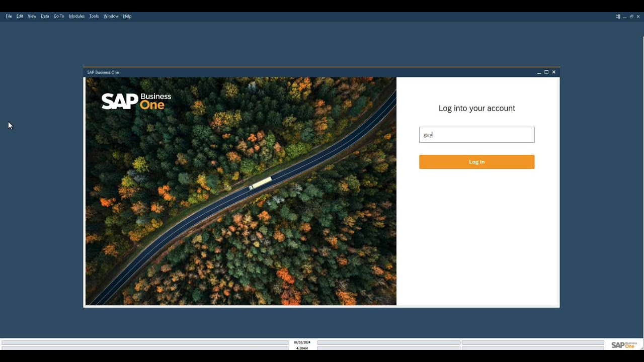Viewport: 644px width, 362px height.
Task: Minimize the main application window
Action: click(x=625, y=17)
